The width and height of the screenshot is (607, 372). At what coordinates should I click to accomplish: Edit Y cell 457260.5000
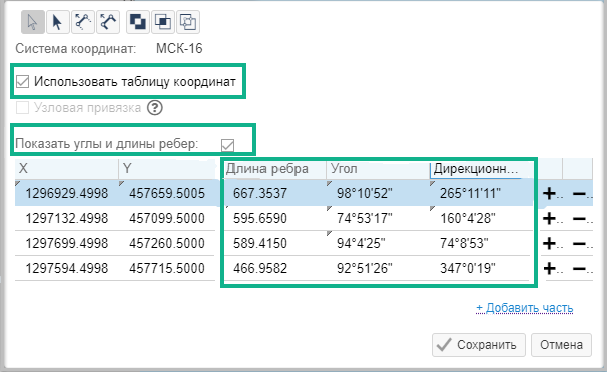[x=167, y=243]
